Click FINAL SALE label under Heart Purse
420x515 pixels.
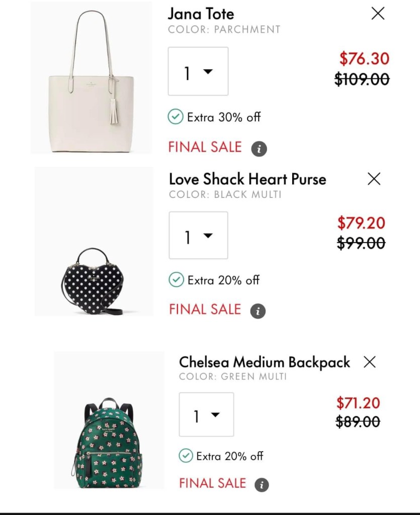pos(205,309)
